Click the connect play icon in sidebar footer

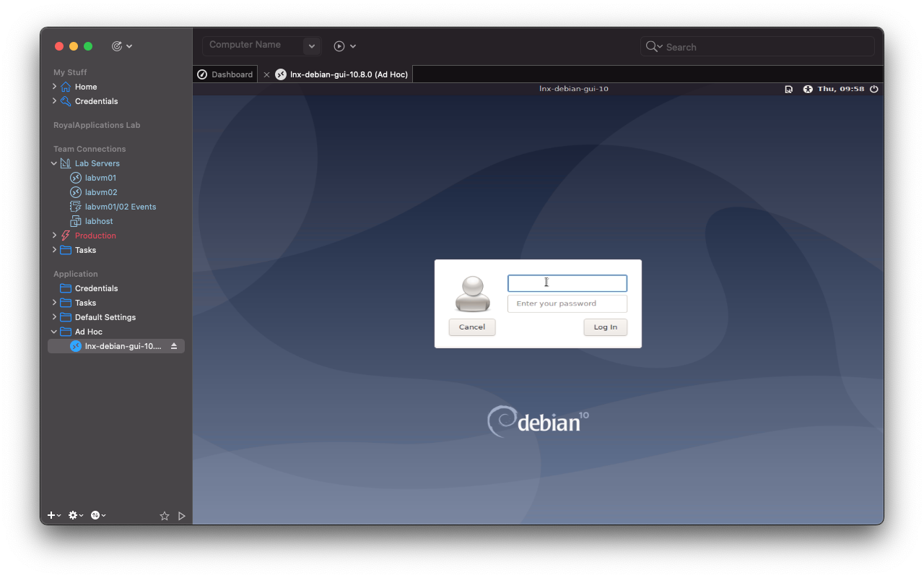[x=181, y=515]
